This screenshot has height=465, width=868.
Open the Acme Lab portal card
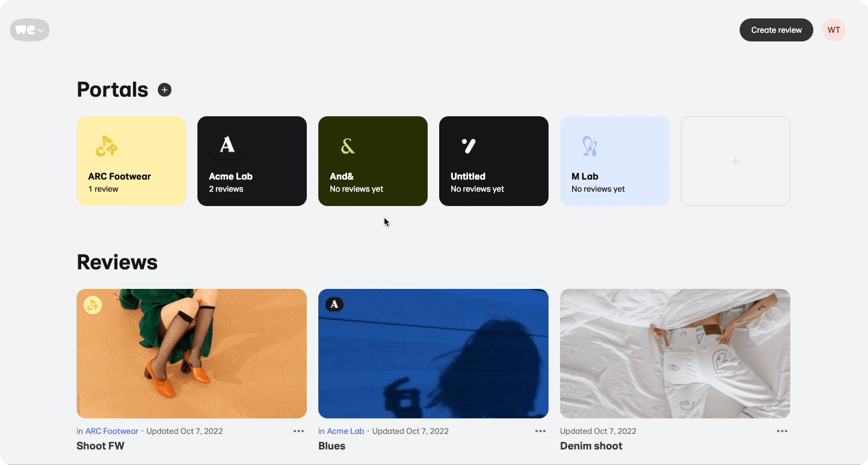click(x=252, y=161)
